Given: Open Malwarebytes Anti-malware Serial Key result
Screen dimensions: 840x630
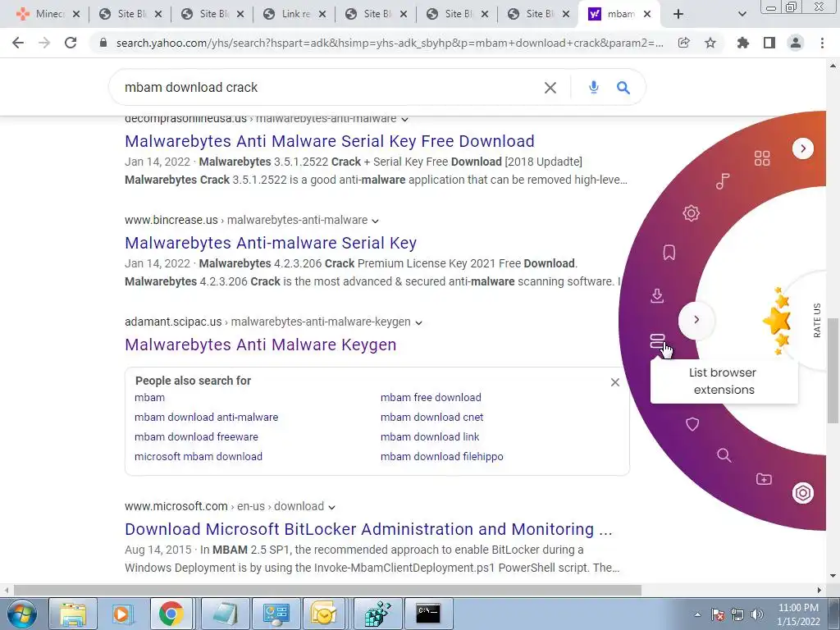Looking at the screenshot, I should [271, 243].
